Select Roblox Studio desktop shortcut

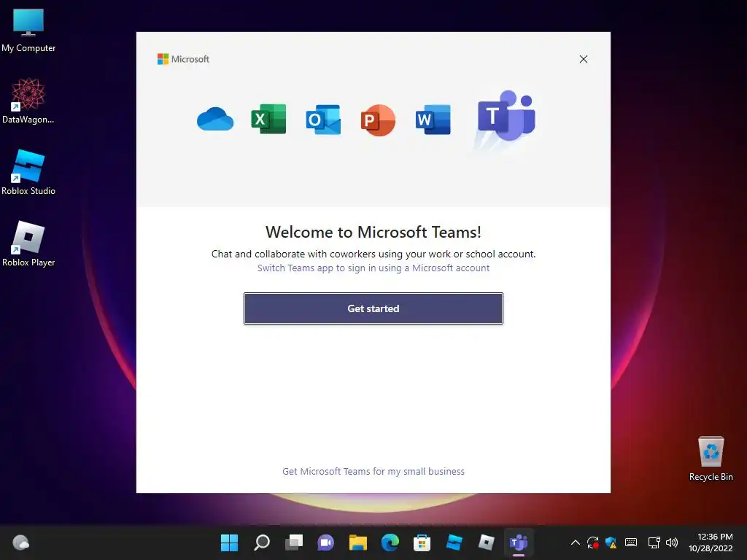click(28, 173)
